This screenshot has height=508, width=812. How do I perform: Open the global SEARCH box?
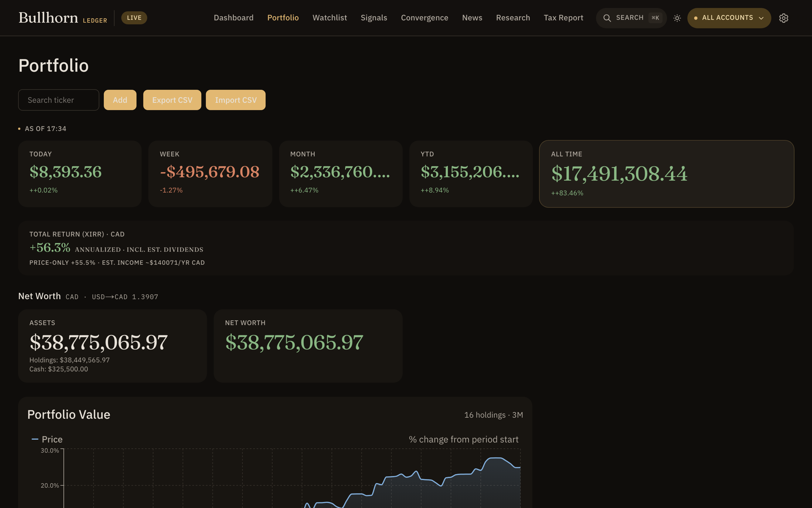pos(631,18)
